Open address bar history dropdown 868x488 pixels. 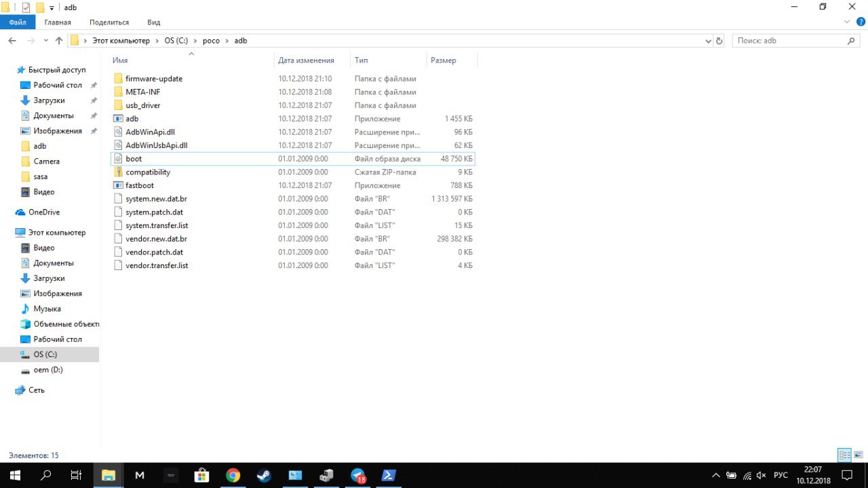tap(708, 41)
